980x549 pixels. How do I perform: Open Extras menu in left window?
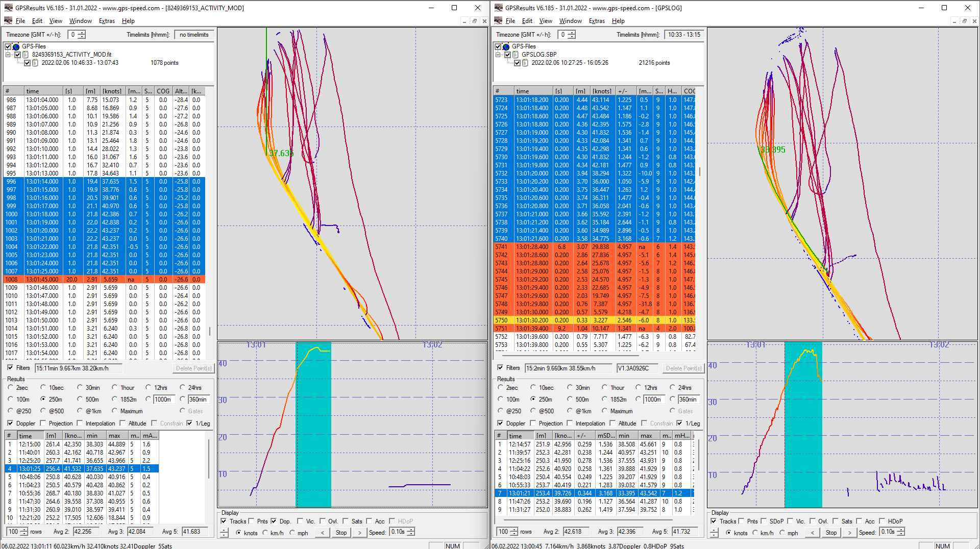coord(107,21)
